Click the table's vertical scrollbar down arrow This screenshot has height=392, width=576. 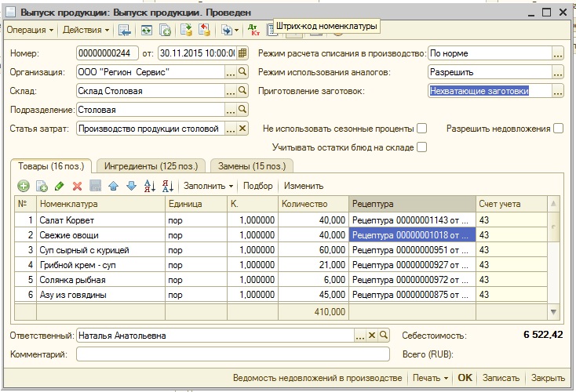555,312
